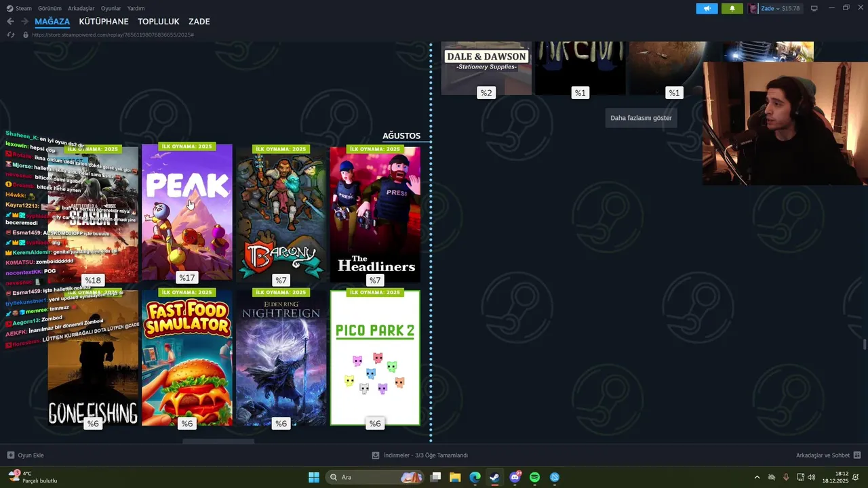This screenshot has height=488, width=868.
Task: Open the green notifications bell
Action: (x=732, y=9)
